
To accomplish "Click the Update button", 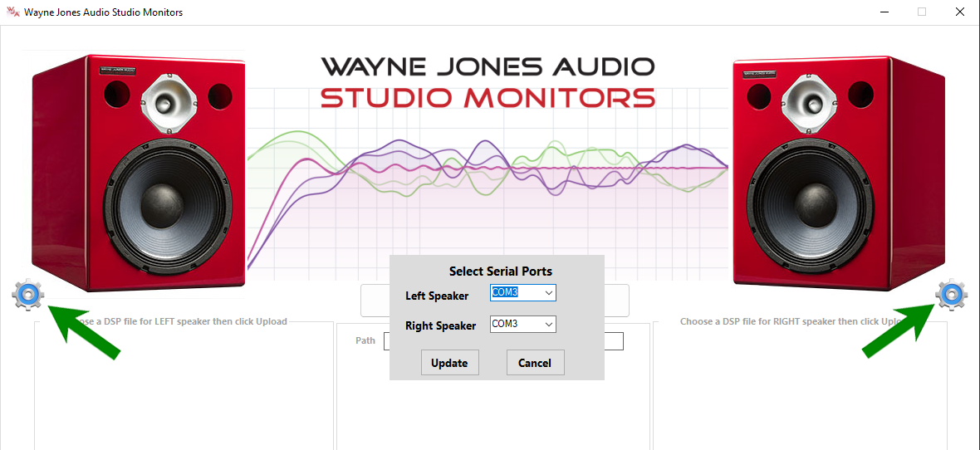I will point(449,363).
